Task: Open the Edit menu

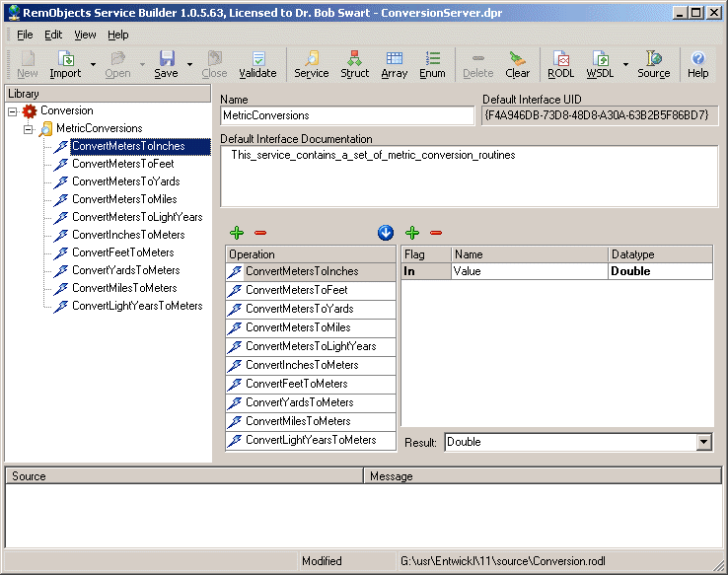Action: click(53, 35)
